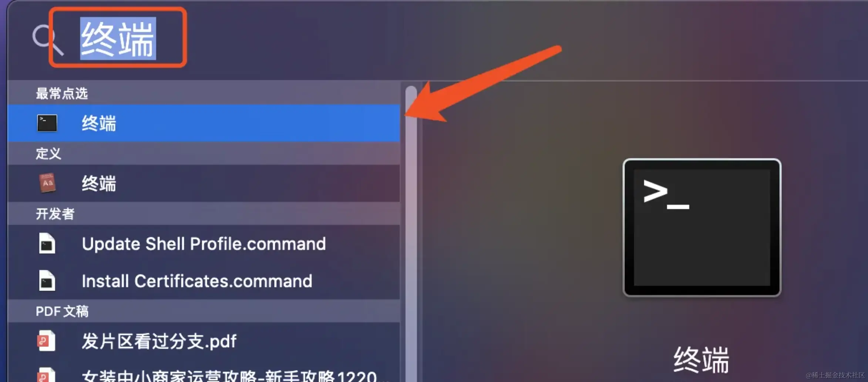Click the small Terminal app icon in results
Screen dimensions: 868x382
47,123
